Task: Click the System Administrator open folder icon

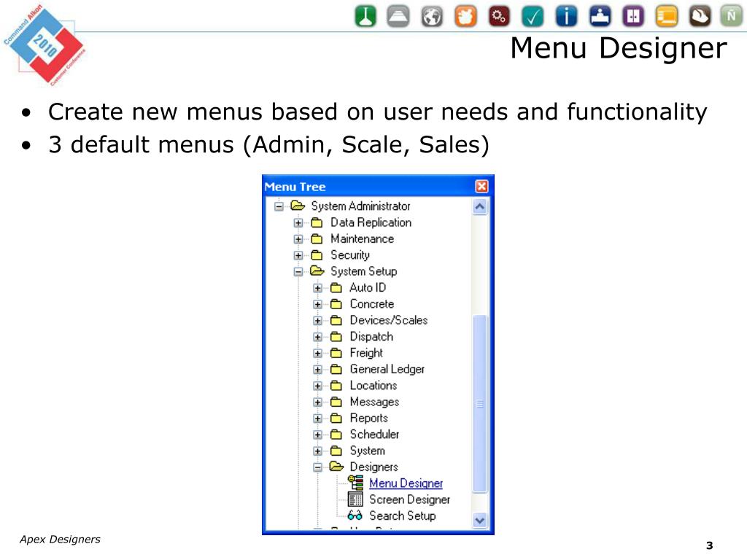Action: [x=298, y=206]
